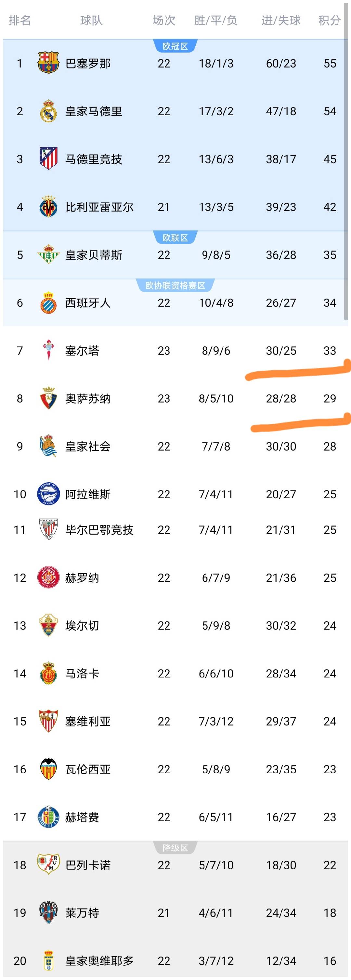Click the 塞维利亚 team name
Image resolution: width=351 pixels, height=980 pixels.
[88, 721]
